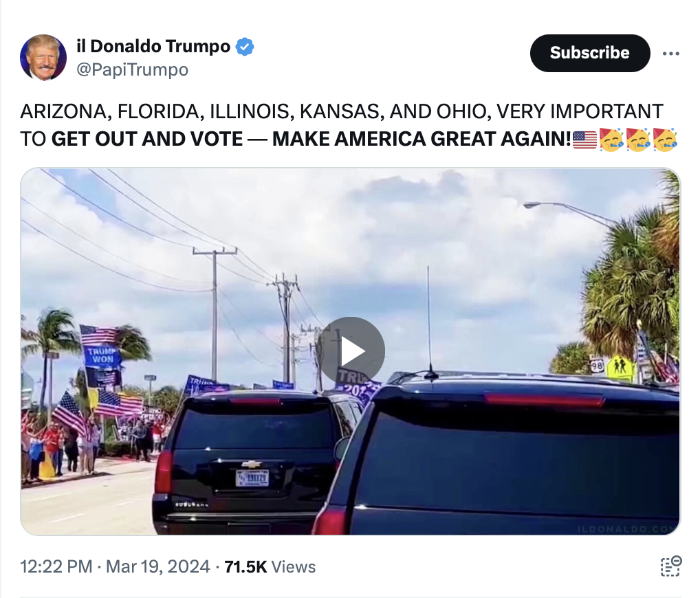Click the Chevrolet SUV license plate in video

pos(252,478)
